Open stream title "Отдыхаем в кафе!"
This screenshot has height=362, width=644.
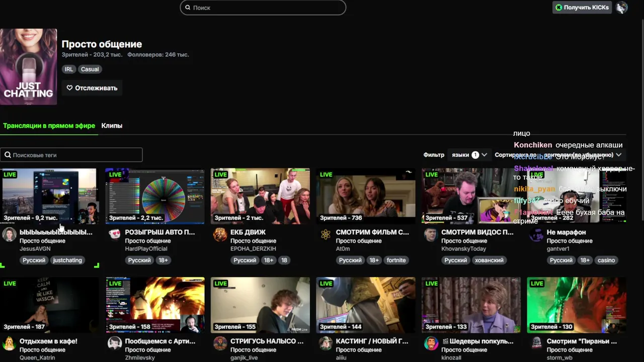coord(48,341)
